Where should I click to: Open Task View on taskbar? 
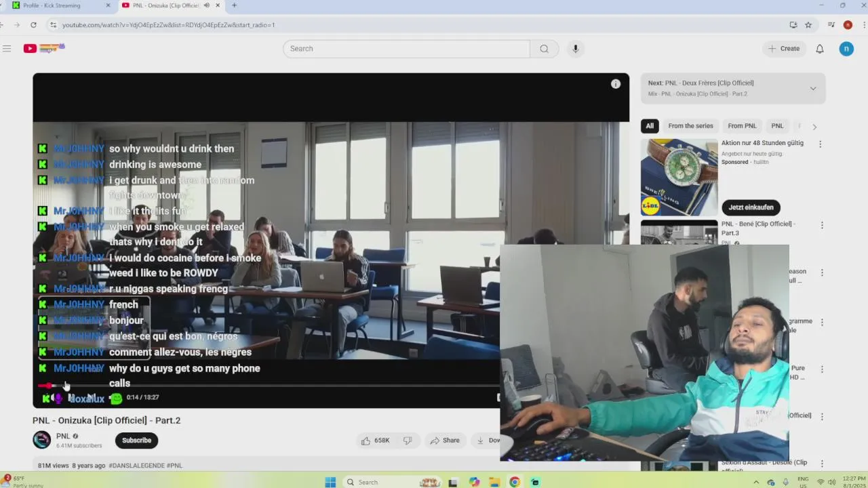point(453,482)
